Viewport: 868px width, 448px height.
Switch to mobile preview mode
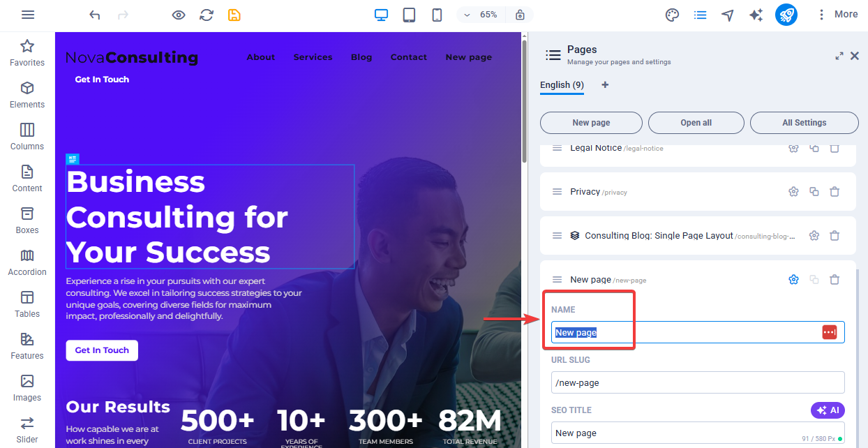tap(437, 14)
